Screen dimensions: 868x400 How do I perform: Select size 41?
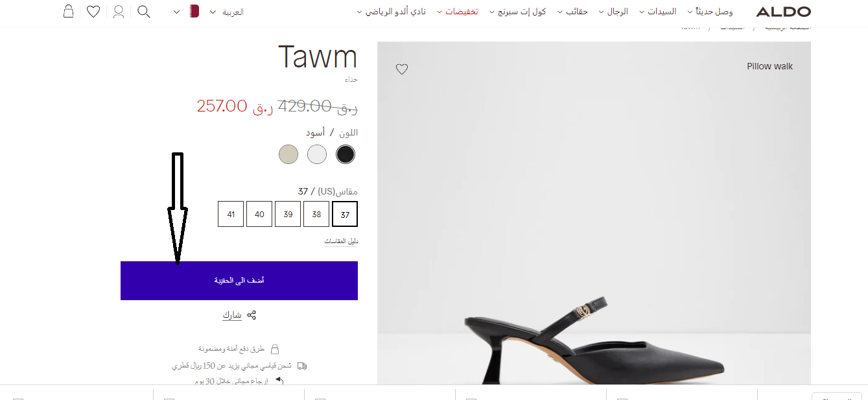[231, 214]
